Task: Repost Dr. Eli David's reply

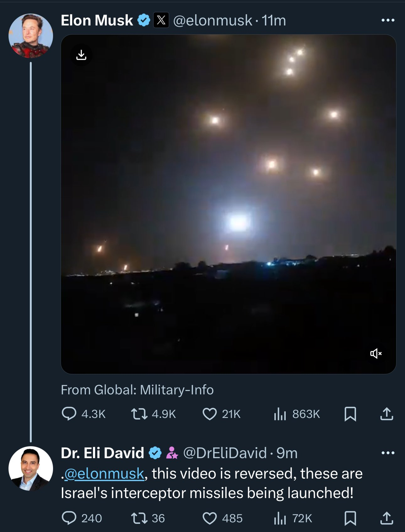Action: 139,518
